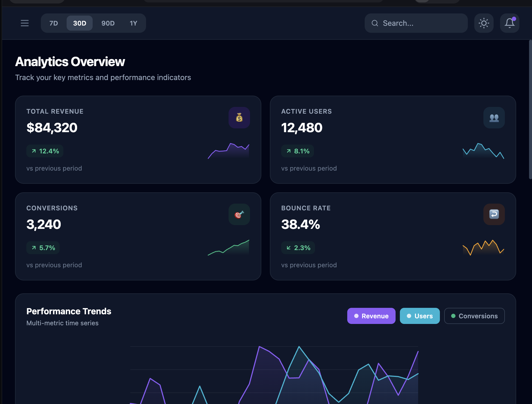This screenshot has height=404, width=532.
Task: Select the 30D time range
Action: (79, 23)
